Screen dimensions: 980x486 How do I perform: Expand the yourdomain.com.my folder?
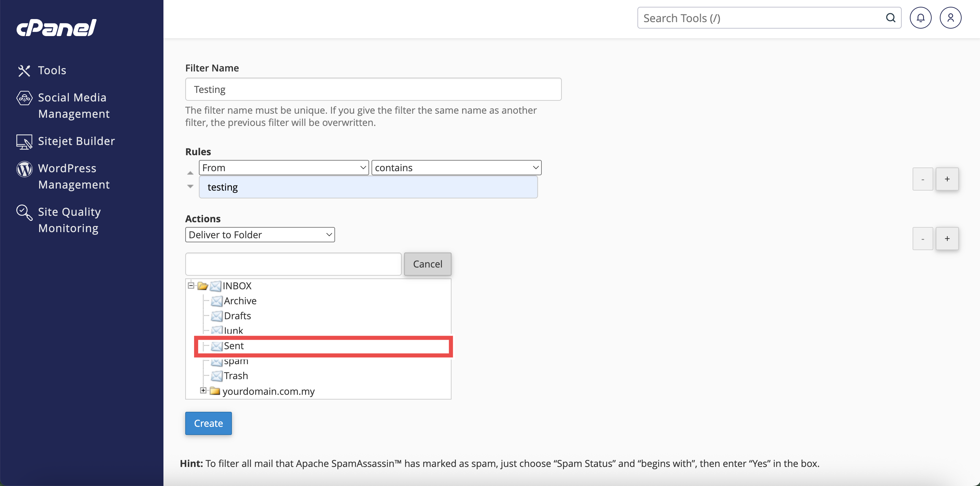(203, 391)
